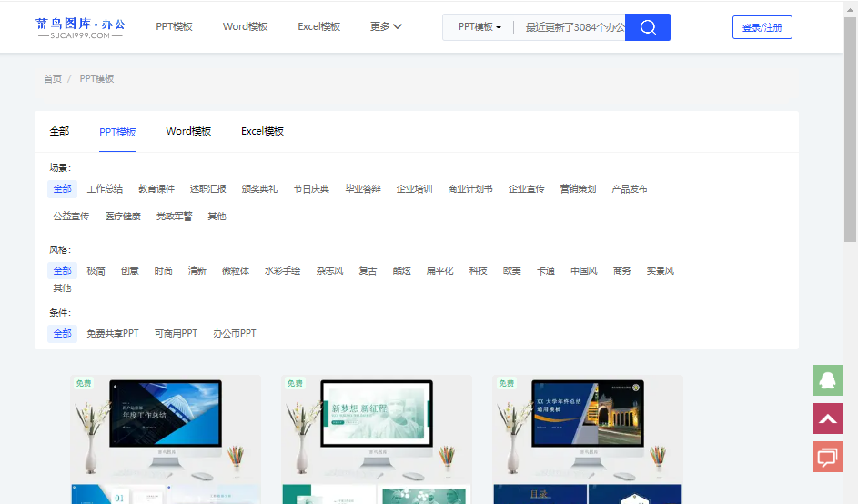Select 全部 under 风格 filter
The width and height of the screenshot is (858, 504).
(63, 270)
